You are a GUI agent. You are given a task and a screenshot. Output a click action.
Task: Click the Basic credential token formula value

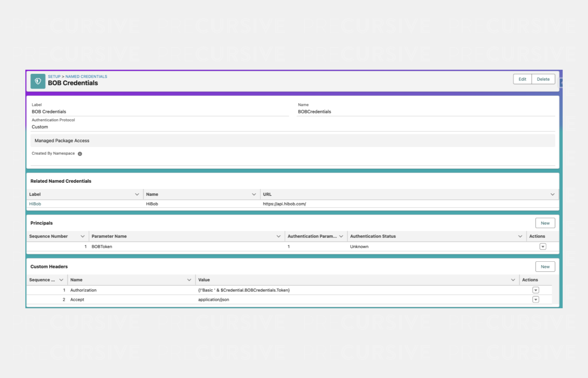coord(244,290)
